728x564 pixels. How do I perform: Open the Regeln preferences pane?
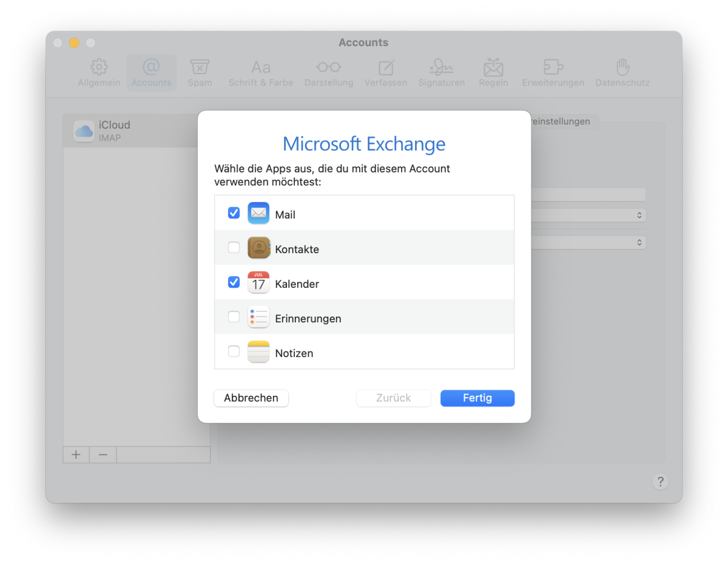(493, 73)
